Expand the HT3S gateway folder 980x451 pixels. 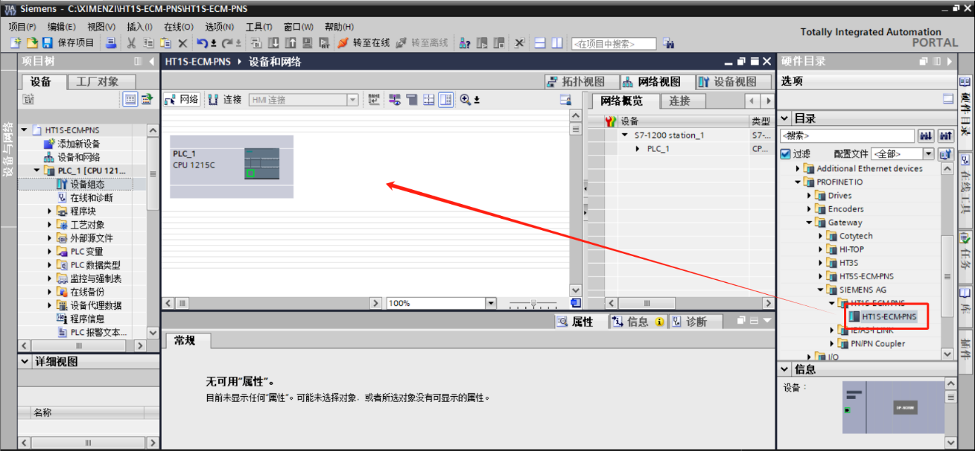tap(820, 262)
